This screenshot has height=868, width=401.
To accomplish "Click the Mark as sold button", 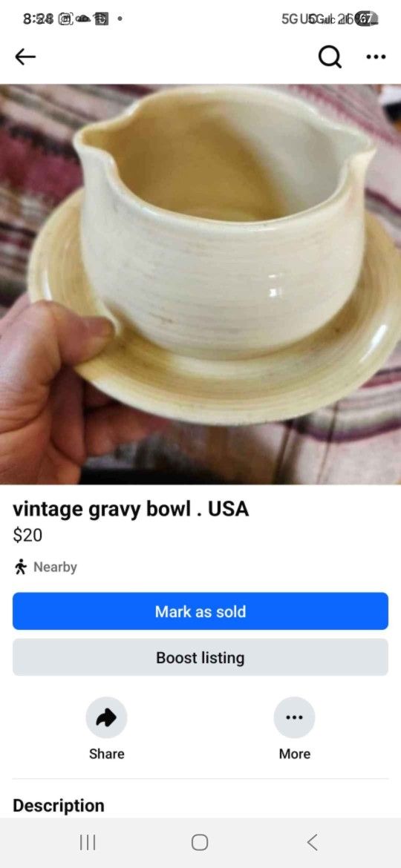I will click(200, 611).
